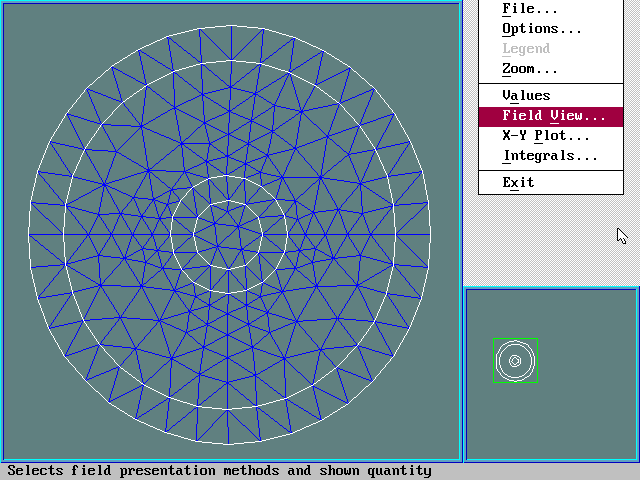This screenshot has width=640, height=480.
Task: Choose the highlighted Field View... entry
Action: 553,116
